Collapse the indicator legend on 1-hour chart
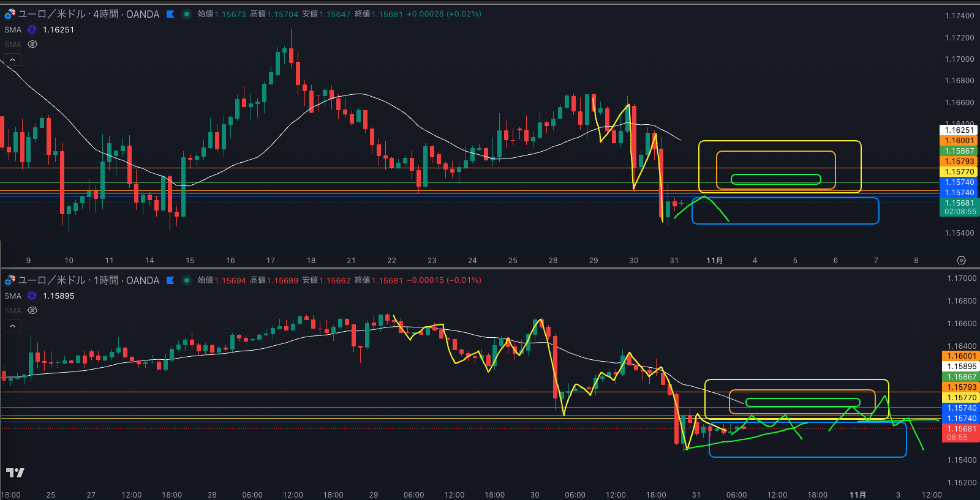980x500 pixels. pos(12,326)
